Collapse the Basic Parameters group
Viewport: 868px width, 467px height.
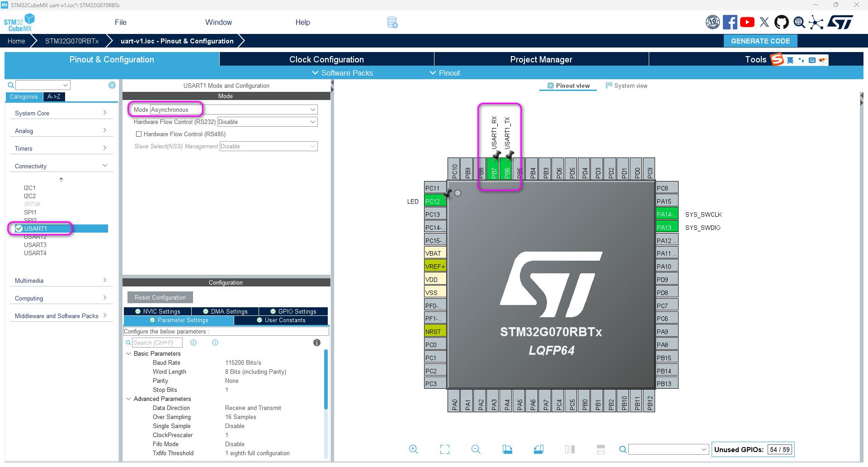128,353
